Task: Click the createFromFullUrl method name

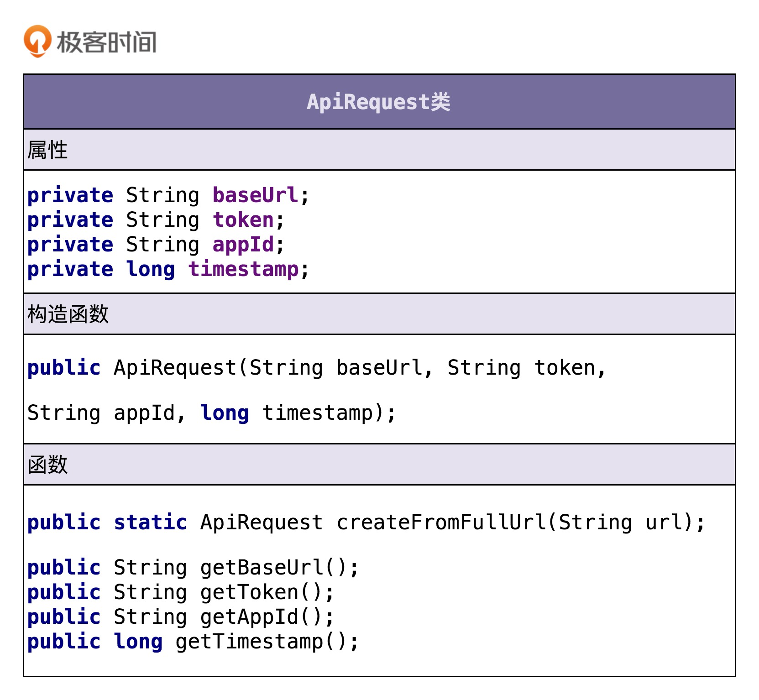Action: [441, 522]
